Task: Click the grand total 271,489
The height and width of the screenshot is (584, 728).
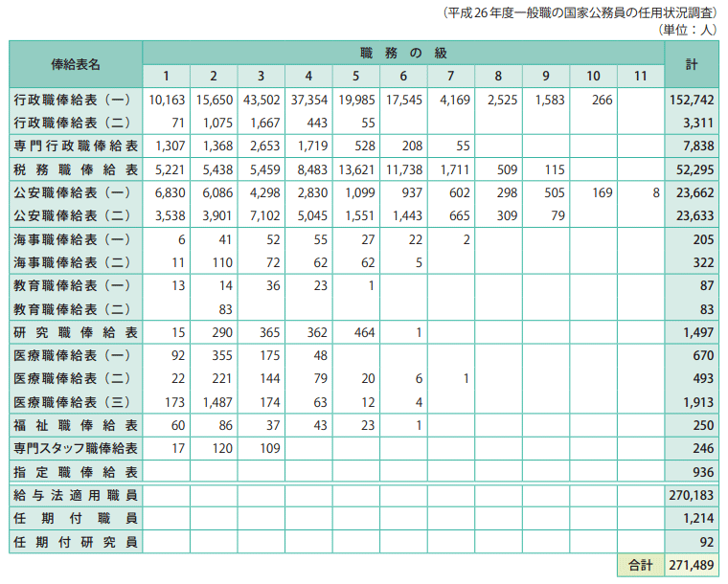Action: 692,565
